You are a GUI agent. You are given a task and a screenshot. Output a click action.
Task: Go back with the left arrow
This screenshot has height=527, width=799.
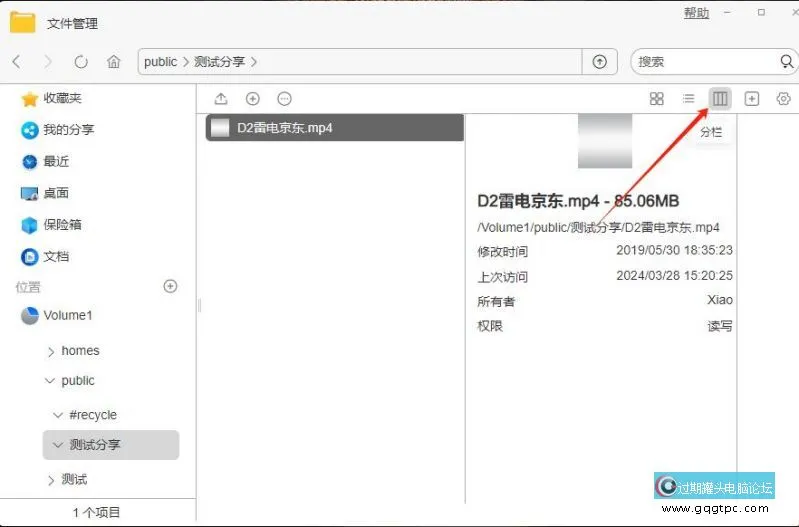click(x=16, y=62)
